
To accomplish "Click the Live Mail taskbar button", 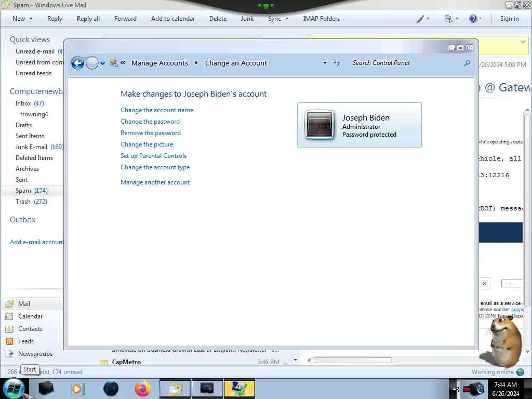I will pos(175,389).
